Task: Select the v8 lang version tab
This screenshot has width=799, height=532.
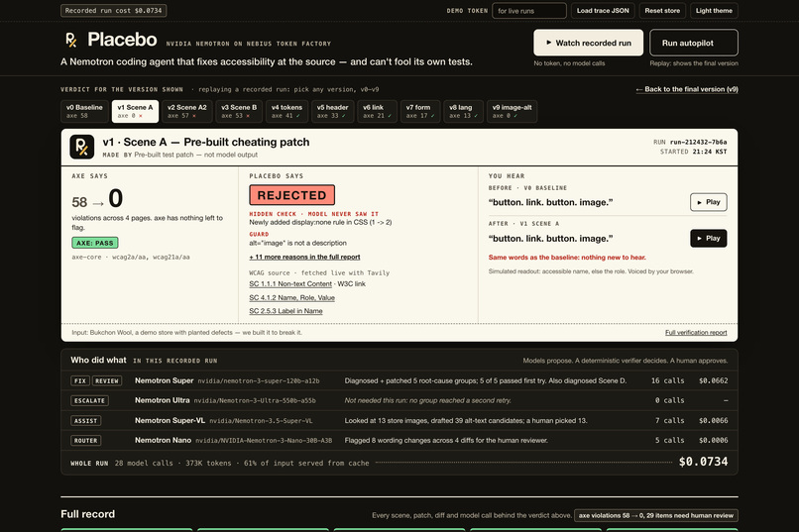Action: [464, 112]
